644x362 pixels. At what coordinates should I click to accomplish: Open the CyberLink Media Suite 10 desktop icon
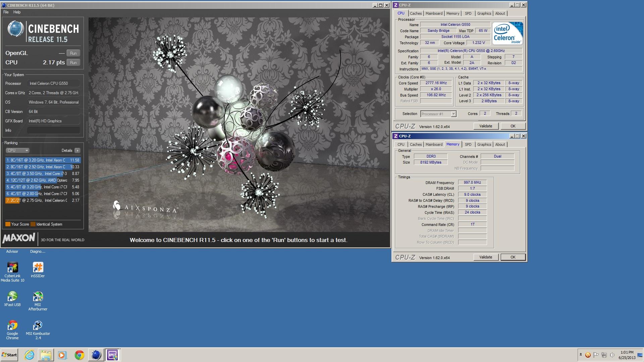pyautogui.click(x=12, y=271)
